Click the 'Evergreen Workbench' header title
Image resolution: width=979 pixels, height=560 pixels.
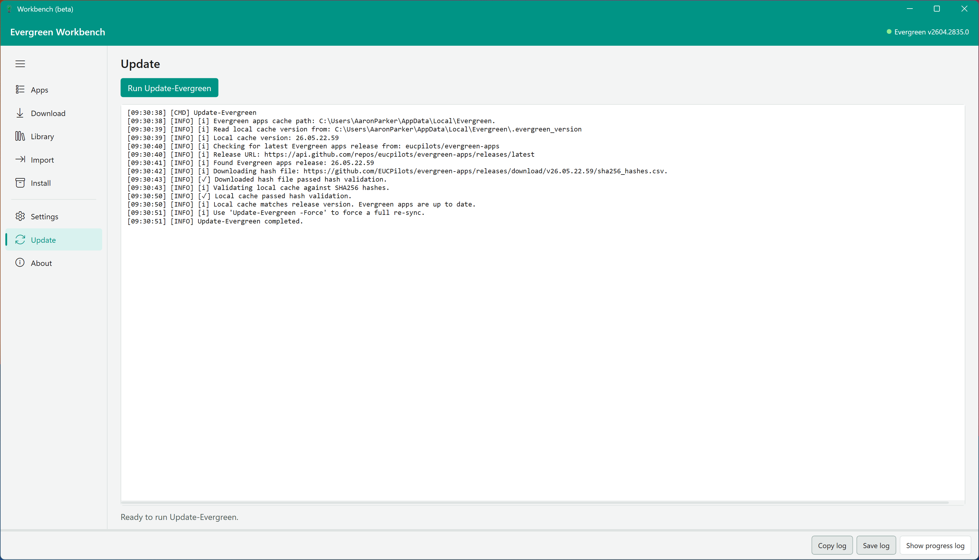[58, 32]
